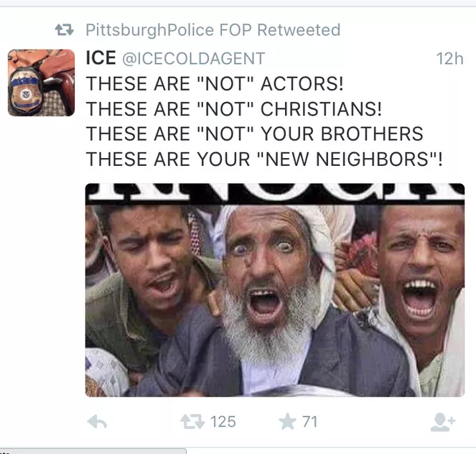The width and height of the screenshot is (476, 454).
Task: Open the @ICECOLDAGENT handle
Action: [194, 58]
